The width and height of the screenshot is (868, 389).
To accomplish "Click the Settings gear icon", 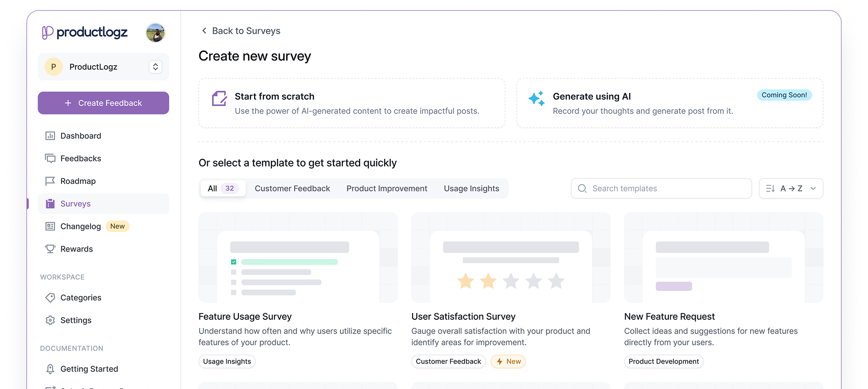I will pyautogui.click(x=50, y=320).
